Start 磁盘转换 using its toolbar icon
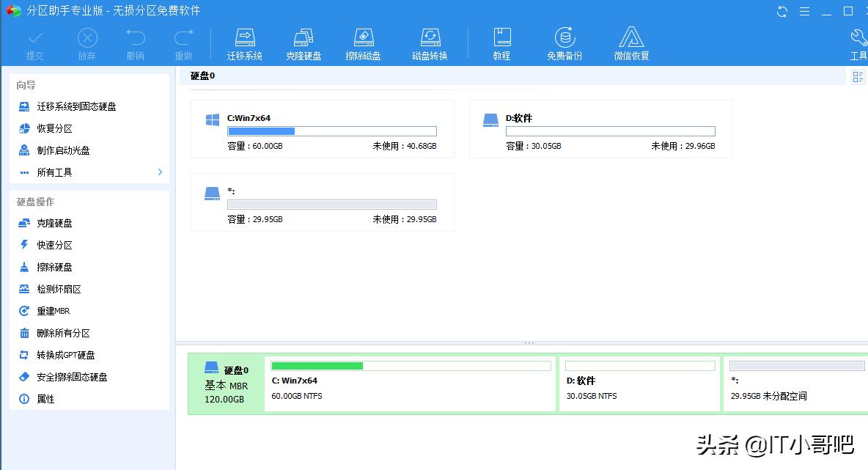868x470 pixels. (x=430, y=42)
